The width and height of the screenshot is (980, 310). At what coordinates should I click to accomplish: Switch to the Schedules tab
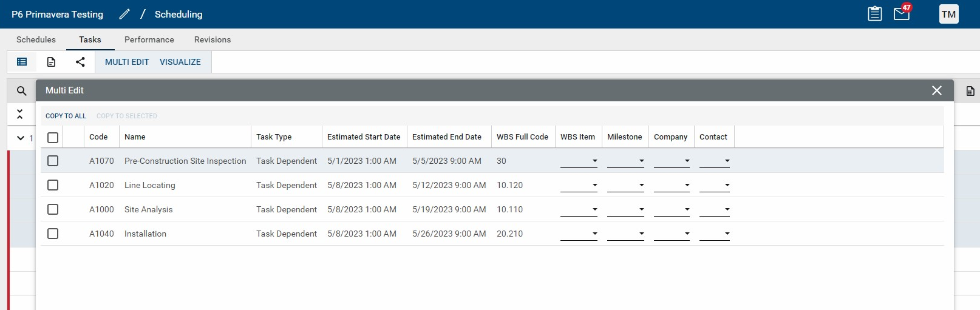point(36,39)
